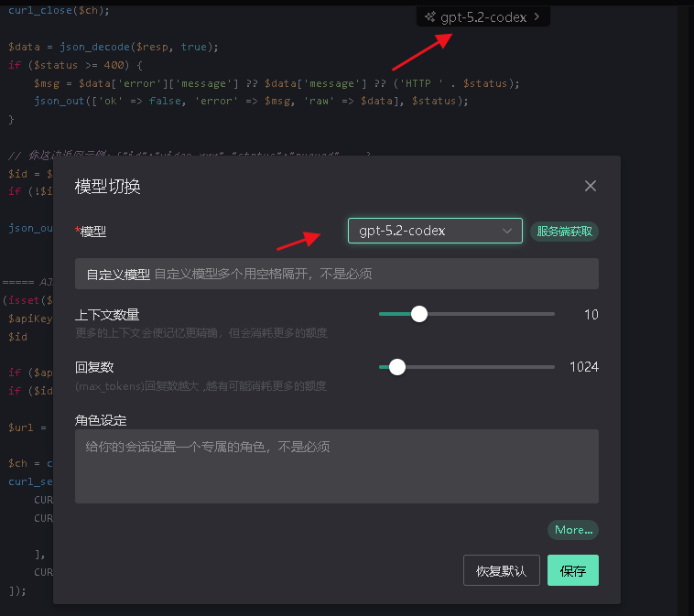The width and height of the screenshot is (694, 616).
Task: Click the 服务端获取 button
Action: [x=564, y=232]
